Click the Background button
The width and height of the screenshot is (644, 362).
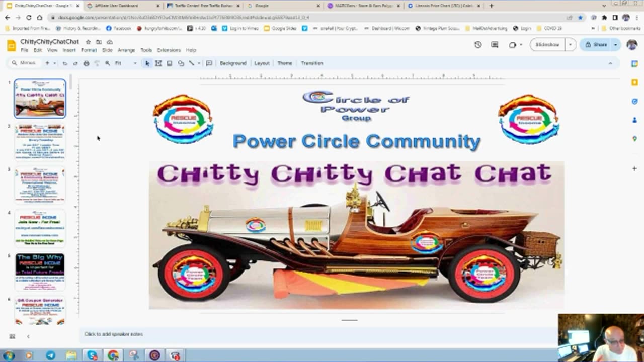tap(233, 63)
